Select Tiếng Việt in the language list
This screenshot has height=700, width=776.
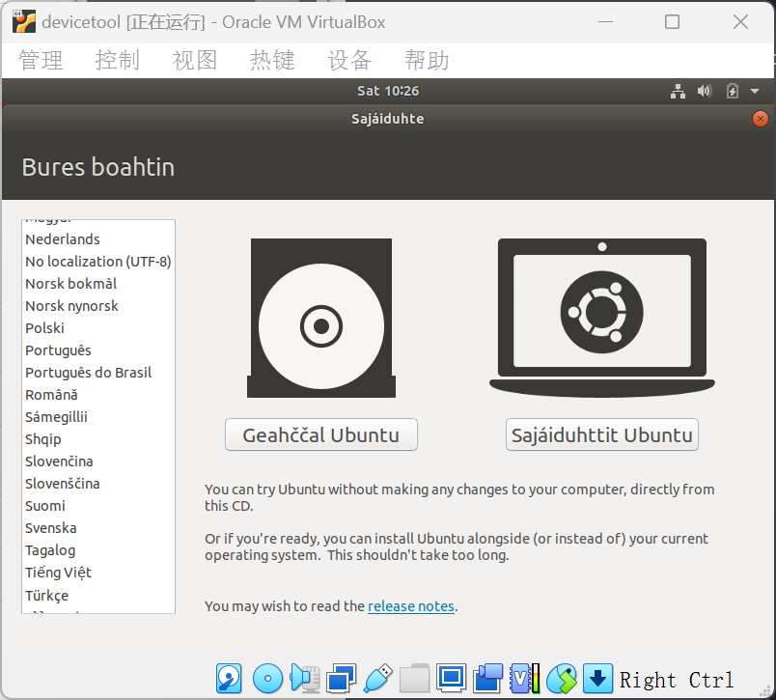[98, 573]
